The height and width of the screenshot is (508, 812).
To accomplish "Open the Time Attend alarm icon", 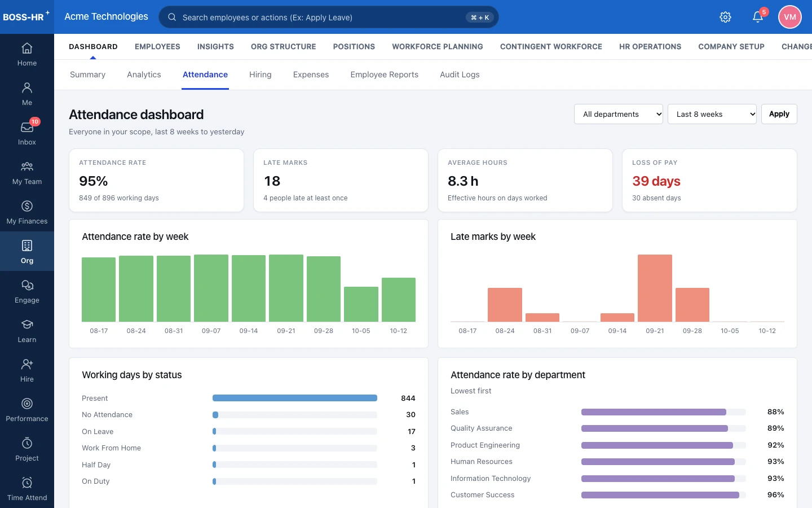I will tap(27, 483).
